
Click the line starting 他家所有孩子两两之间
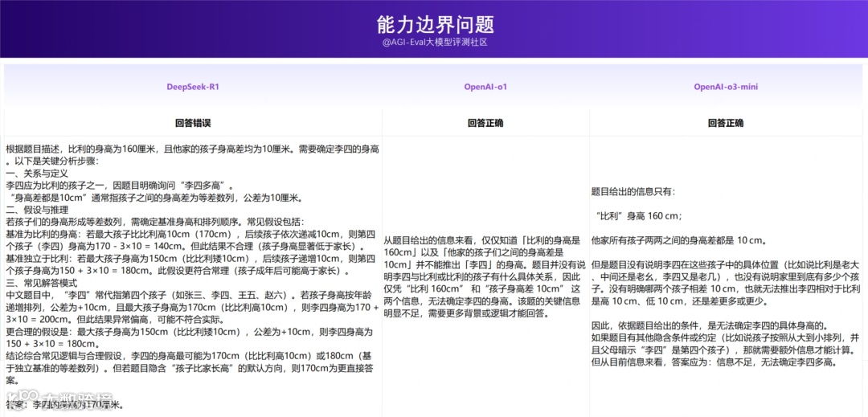[x=678, y=240]
